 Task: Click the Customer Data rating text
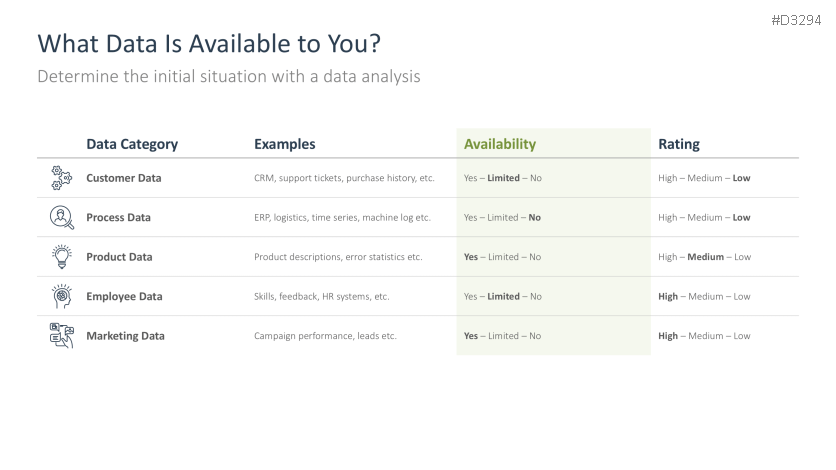click(x=704, y=178)
